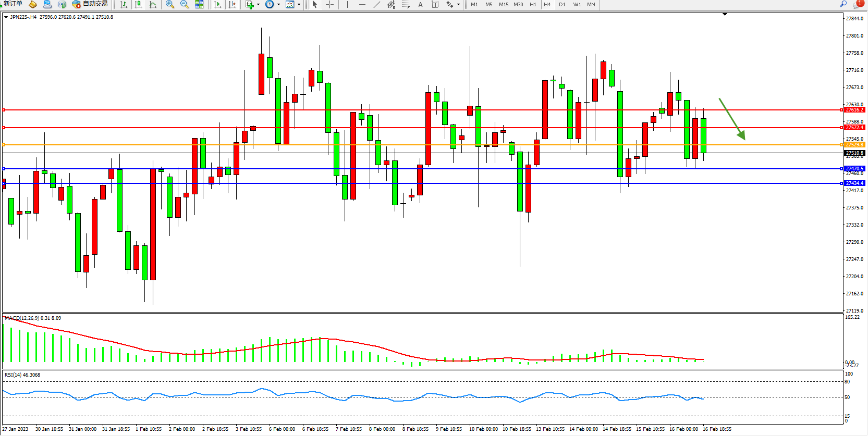
Task: Click the 27616.2 red price level label
Action: [854, 110]
